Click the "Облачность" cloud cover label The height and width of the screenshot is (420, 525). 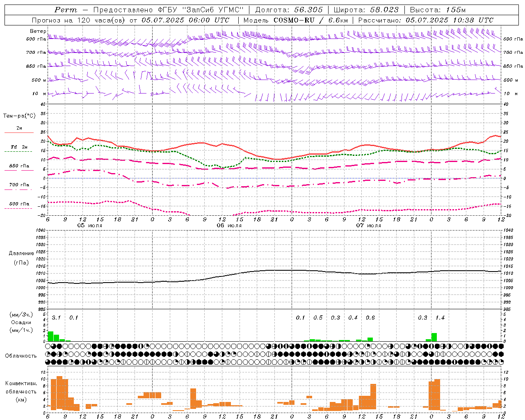[x=21, y=356]
